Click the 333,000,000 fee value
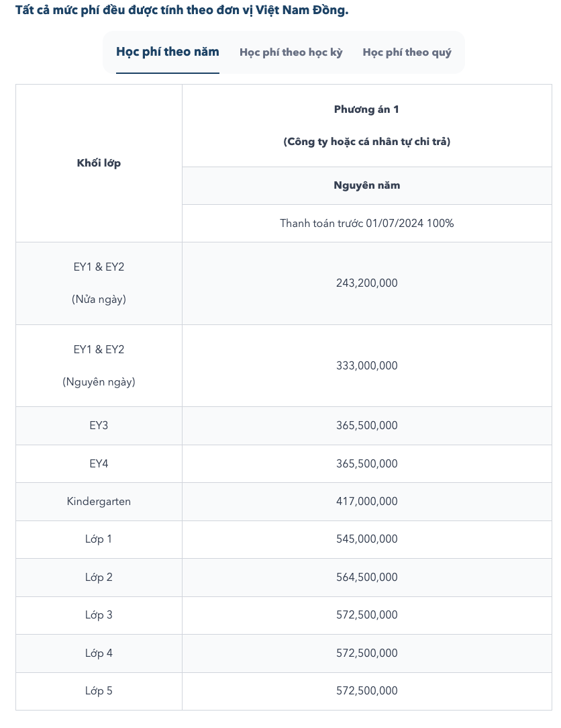The height and width of the screenshot is (728, 561). (366, 366)
